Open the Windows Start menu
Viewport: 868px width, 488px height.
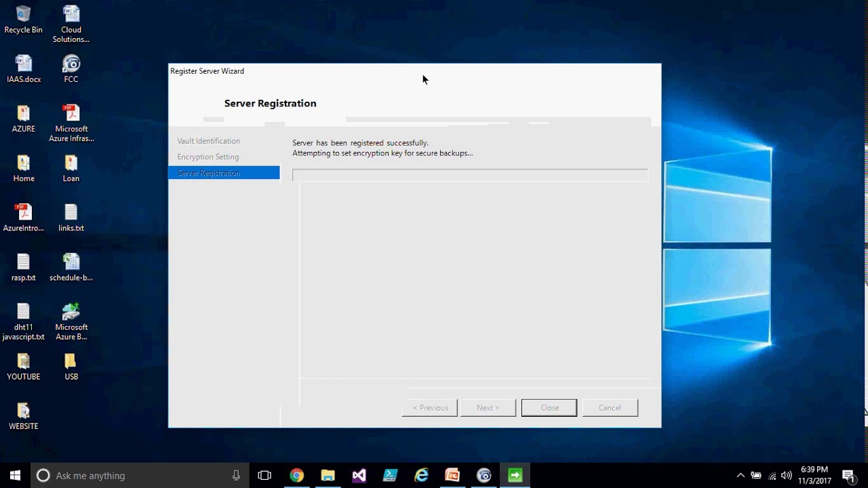15,475
